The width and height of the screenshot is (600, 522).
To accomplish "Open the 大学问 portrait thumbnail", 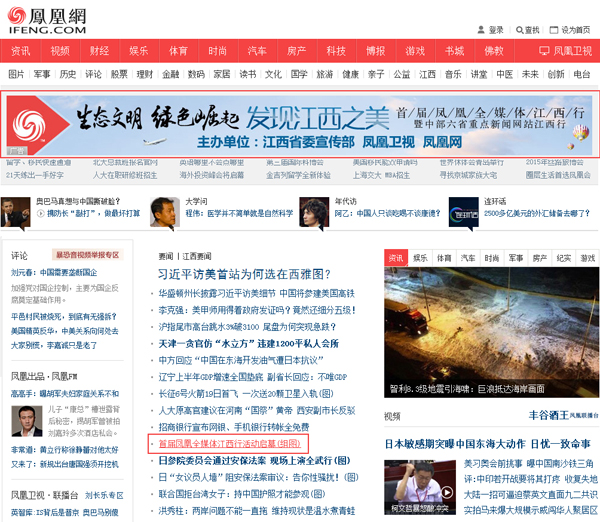I will 165,212.
